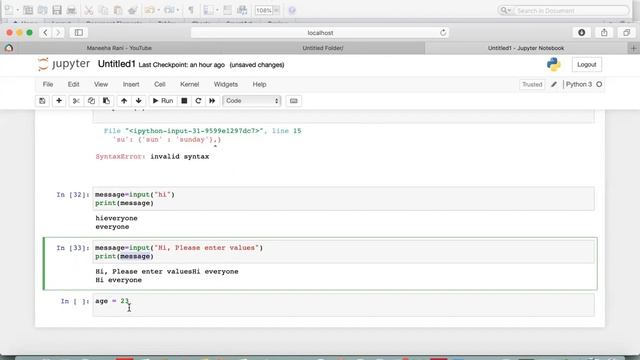Click Search in Document field in background window
The image size is (640, 360).
tap(564, 10)
